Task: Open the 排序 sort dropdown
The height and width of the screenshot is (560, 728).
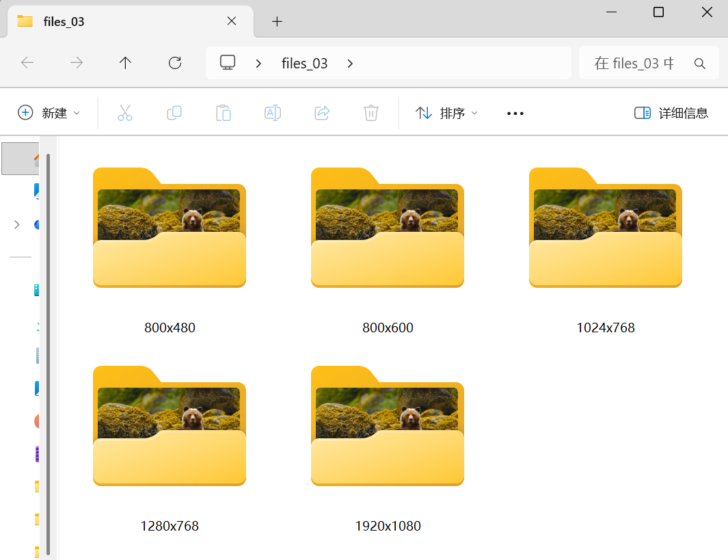Action: tap(447, 113)
